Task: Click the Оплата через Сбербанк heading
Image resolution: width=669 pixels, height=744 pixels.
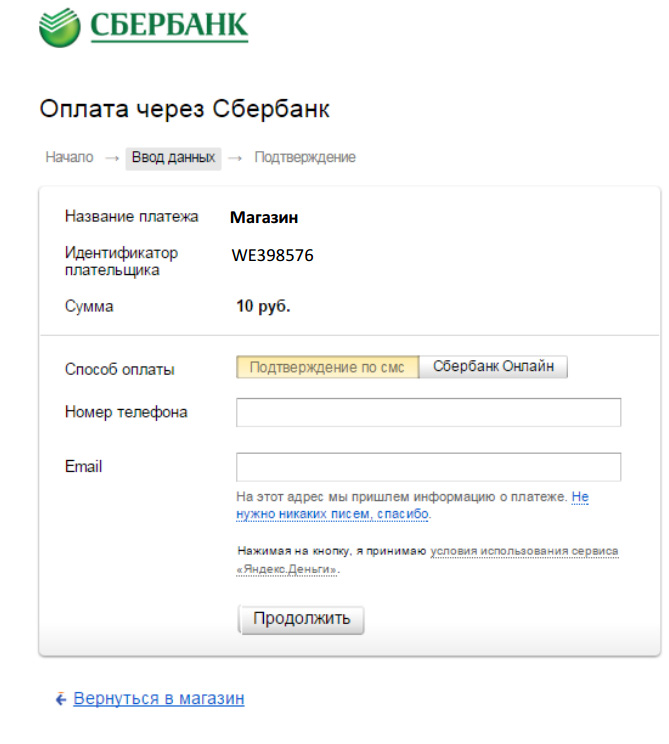Action: pyautogui.click(x=185, y=109)
